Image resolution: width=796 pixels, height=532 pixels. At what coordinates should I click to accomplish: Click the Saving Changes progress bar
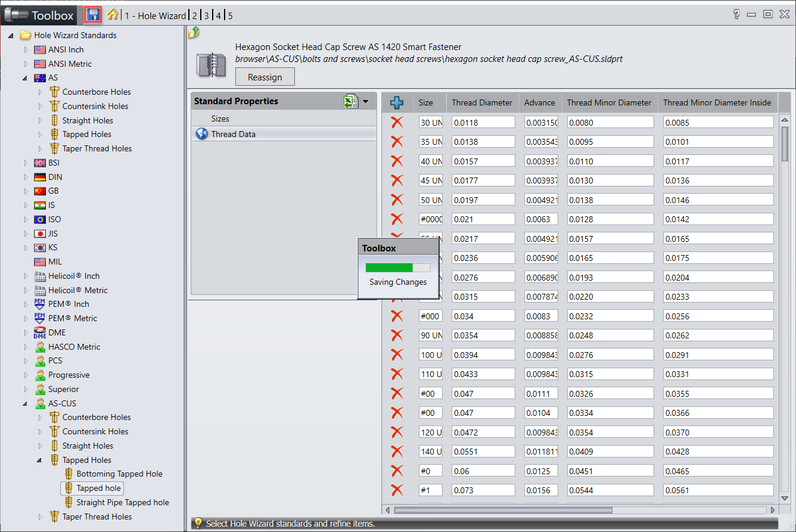[x=397, y=267]
